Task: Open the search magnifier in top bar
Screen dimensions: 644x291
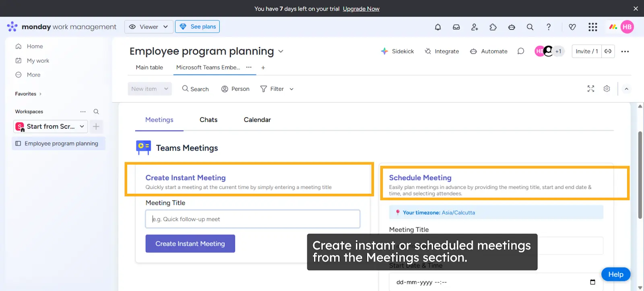Action: (x=530, y=27)
